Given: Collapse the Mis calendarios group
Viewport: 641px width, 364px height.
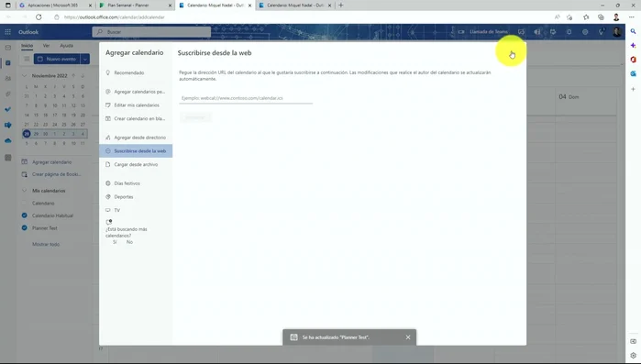Looking at the screenshot, I should click(x=25, y=191).
